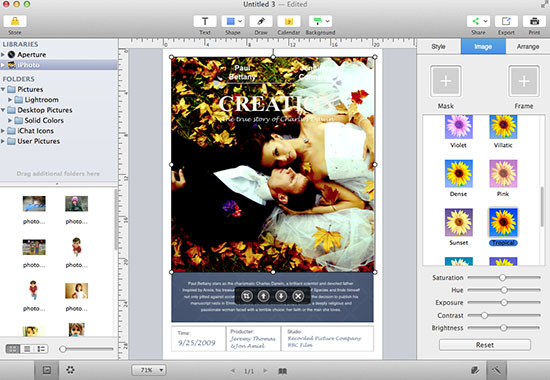Click the Background toolbar icon
This screenshot has height=380, width=550.
point(317,21)
